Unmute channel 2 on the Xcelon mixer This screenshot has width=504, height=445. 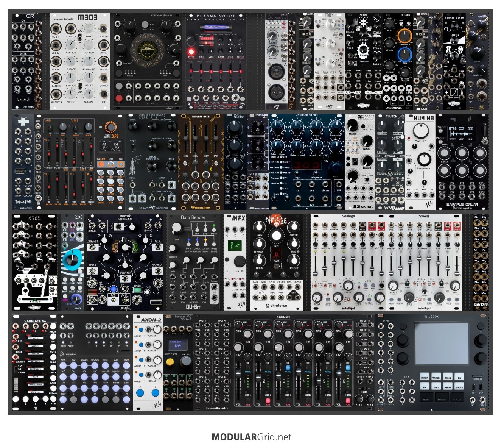pyautogui.click(x=268, y=401)
